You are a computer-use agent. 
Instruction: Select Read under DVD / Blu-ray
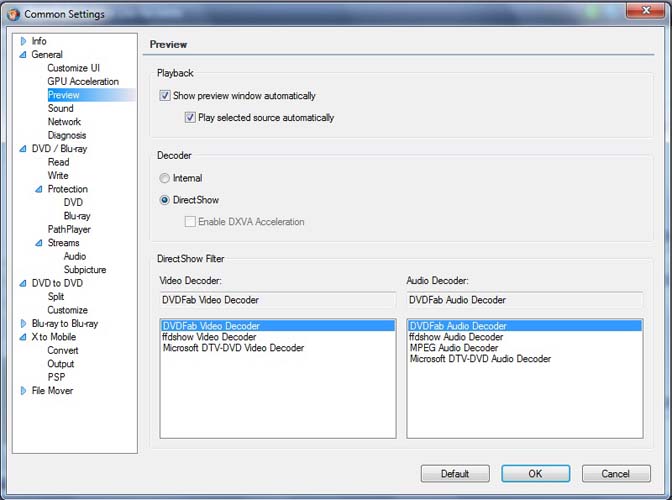coord(59,162)
